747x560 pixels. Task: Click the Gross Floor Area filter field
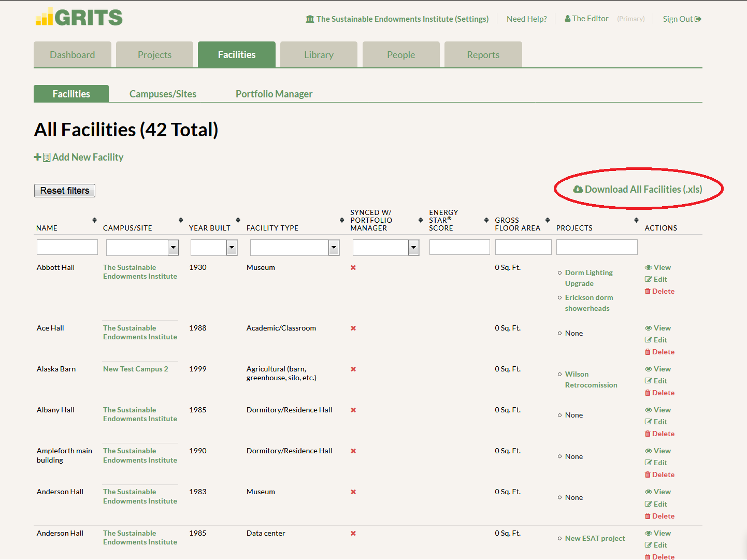(523, 247)
